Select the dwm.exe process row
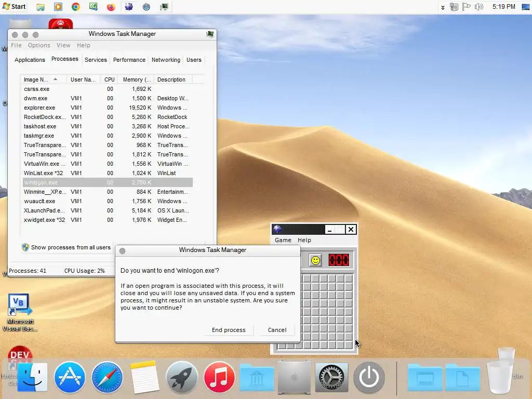 108,98
